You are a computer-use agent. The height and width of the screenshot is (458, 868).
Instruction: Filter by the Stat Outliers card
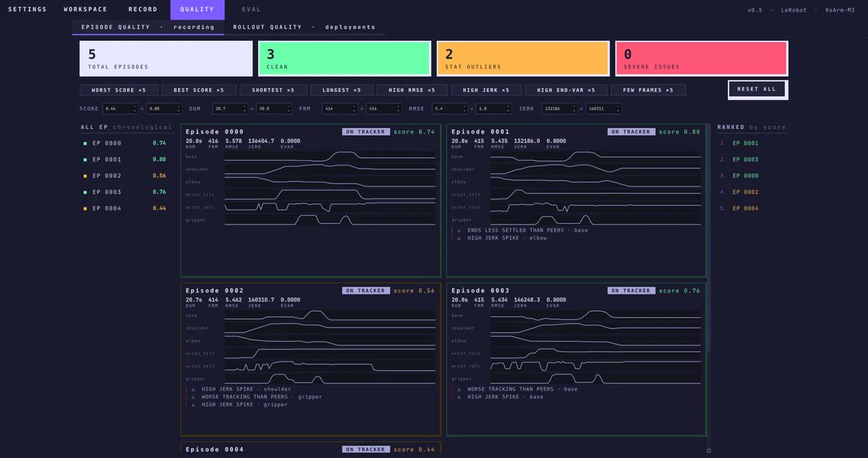click(523, 59)
